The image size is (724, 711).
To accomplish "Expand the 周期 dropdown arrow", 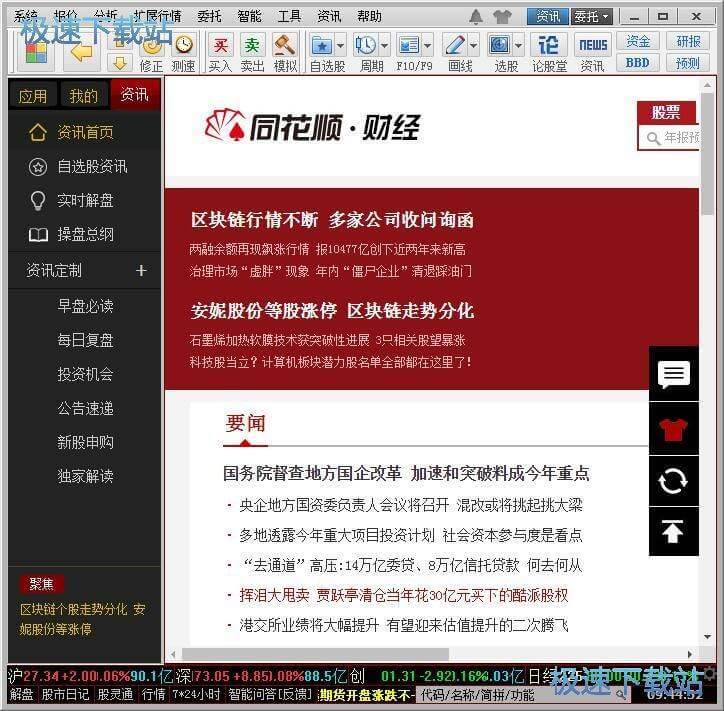I will pyautogui.click(x=384, y=45).
